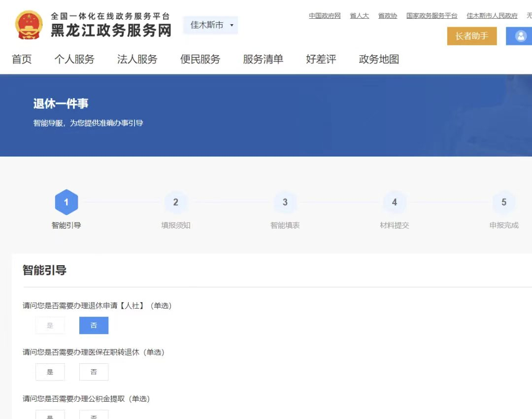
Task: Open the 好差评 page
Action: tap(321, 60)
